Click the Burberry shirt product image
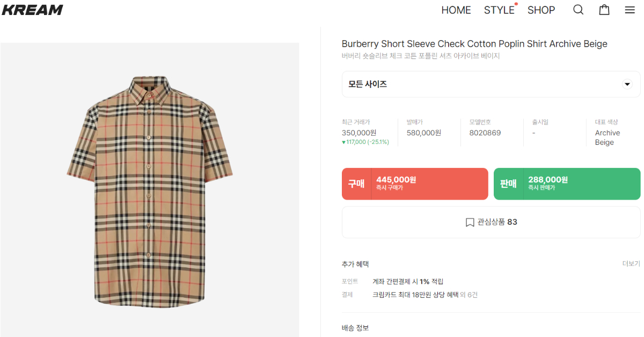This screenshot has height=337, width=644. (150, 191)
